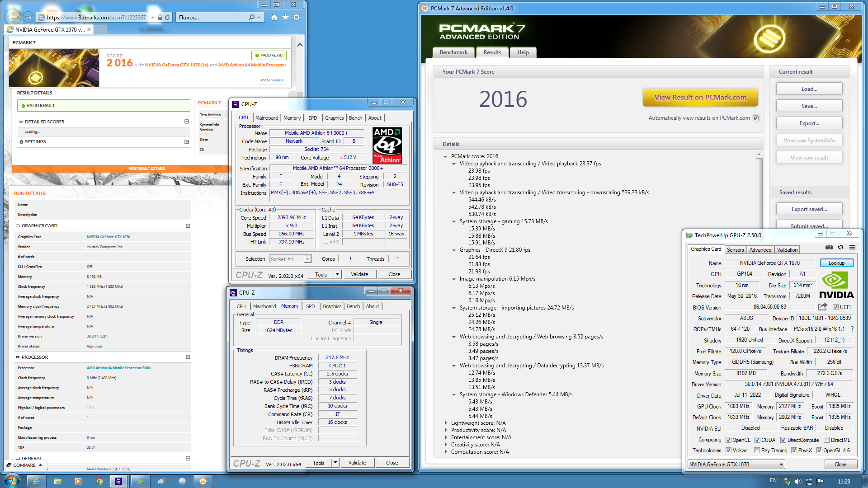Image resolution: width=868 pixels, height=488 pixels.
Task: Toggle Vulkan checkbox
Action: 728,450
